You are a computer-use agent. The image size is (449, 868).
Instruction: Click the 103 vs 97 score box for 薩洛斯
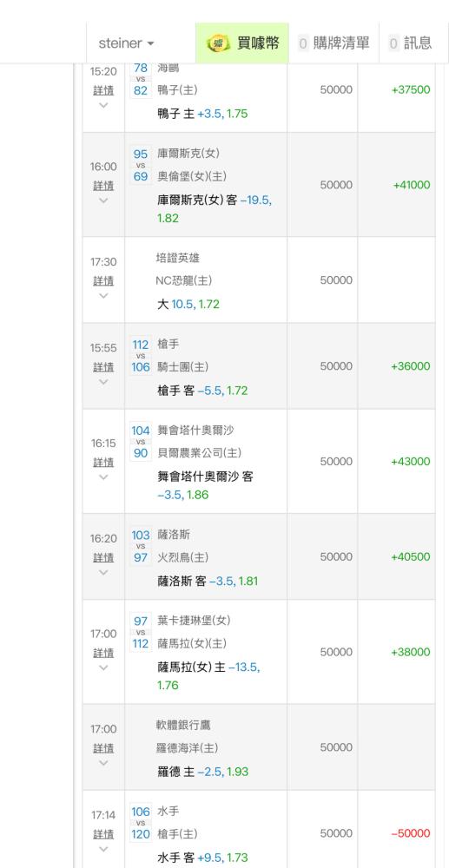coord(141,546)
